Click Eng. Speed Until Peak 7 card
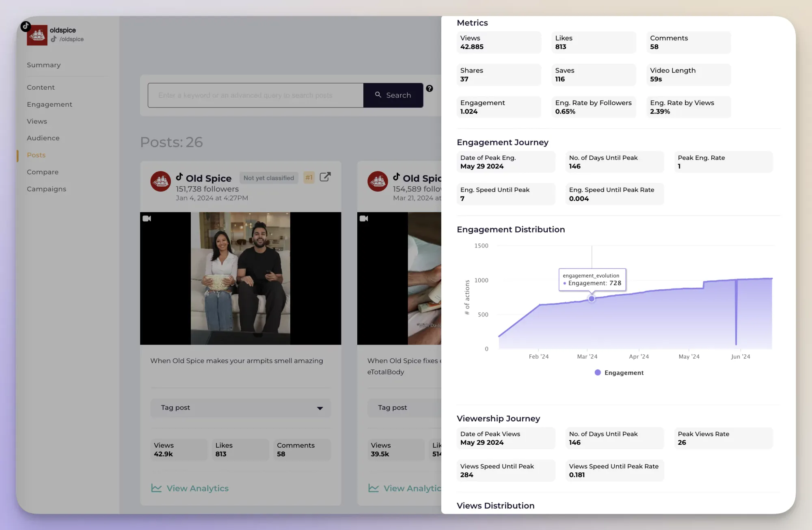The image size is (812, 530). [x=506, y=194]
